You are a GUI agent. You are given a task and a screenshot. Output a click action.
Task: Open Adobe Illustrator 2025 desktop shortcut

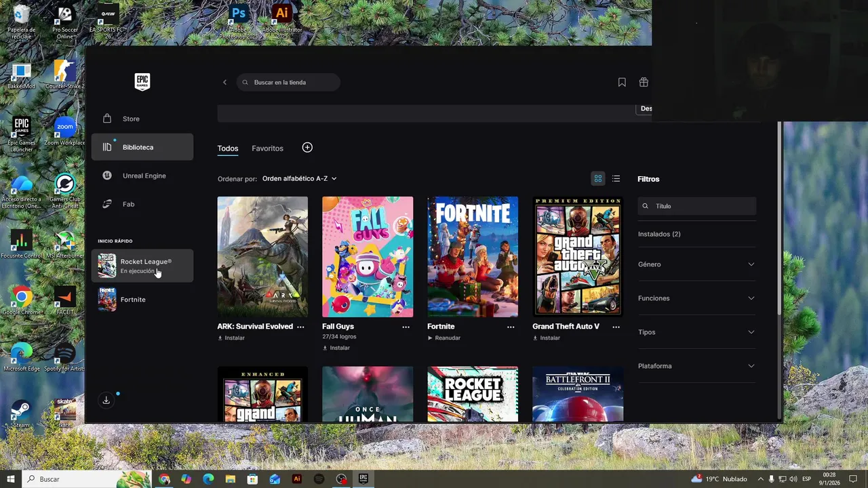point(282,22)
